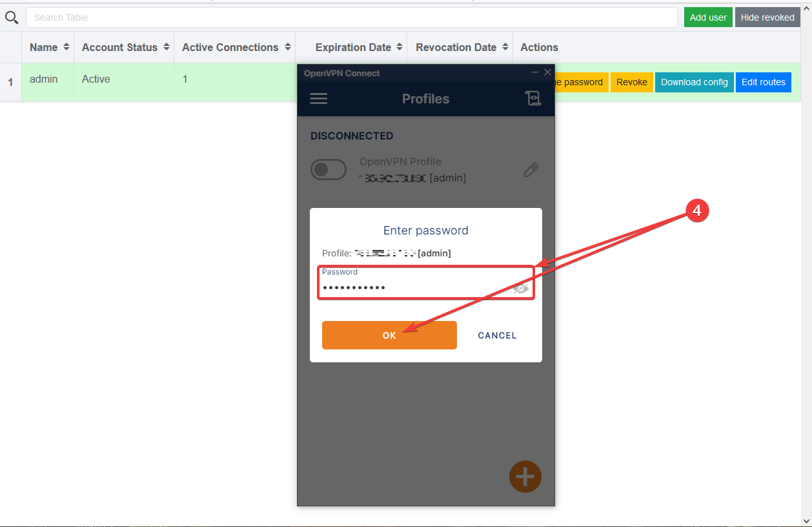Minimize the OpenVPN Connect window

[x=534, y=72]
